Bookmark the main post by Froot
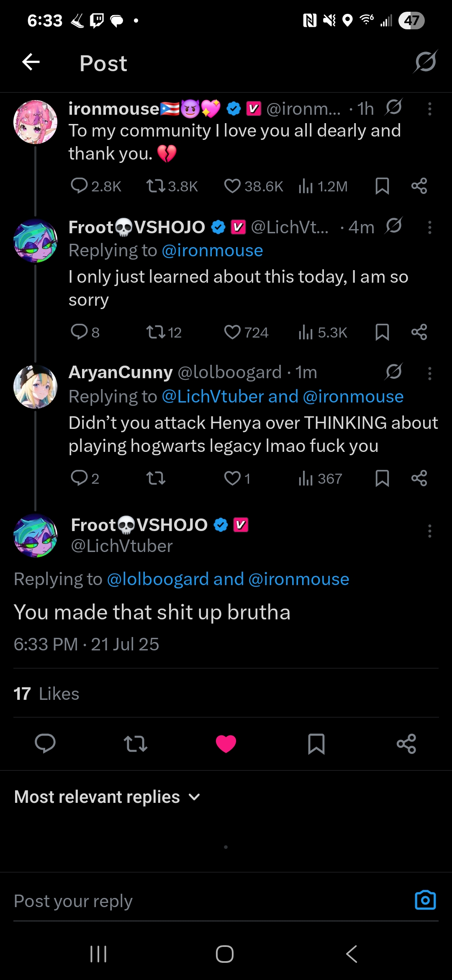Screen dimensions: 452x980 (x=316, y=744)
